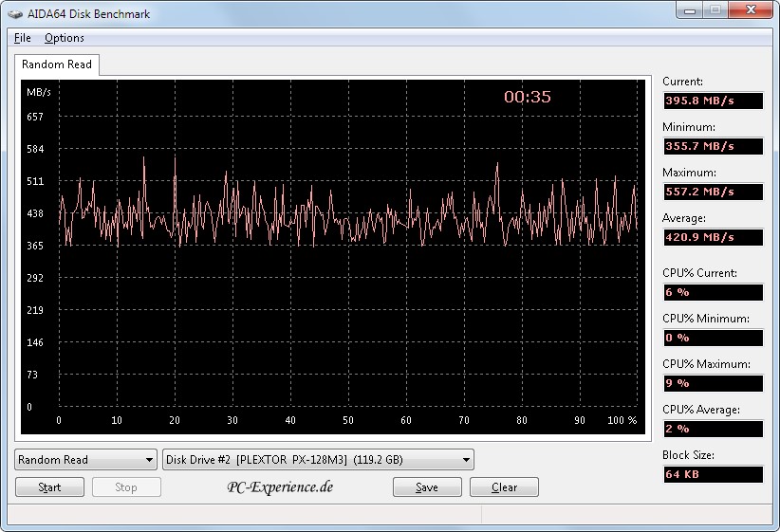Click the CPU% Average: label

[x=701, y=410]
